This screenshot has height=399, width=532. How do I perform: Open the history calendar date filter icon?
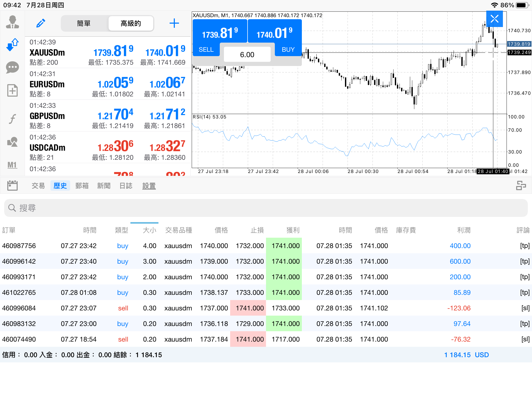pos(12,185)
